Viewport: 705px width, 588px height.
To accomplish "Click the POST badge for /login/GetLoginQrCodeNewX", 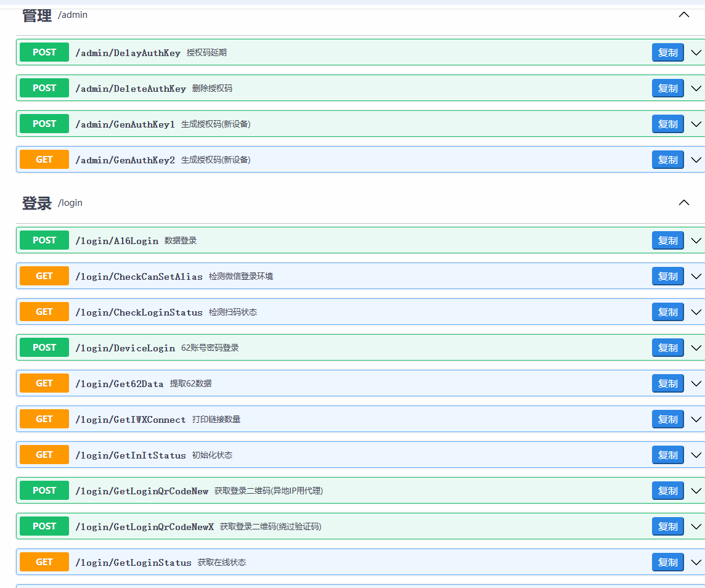I will point(44,526).
